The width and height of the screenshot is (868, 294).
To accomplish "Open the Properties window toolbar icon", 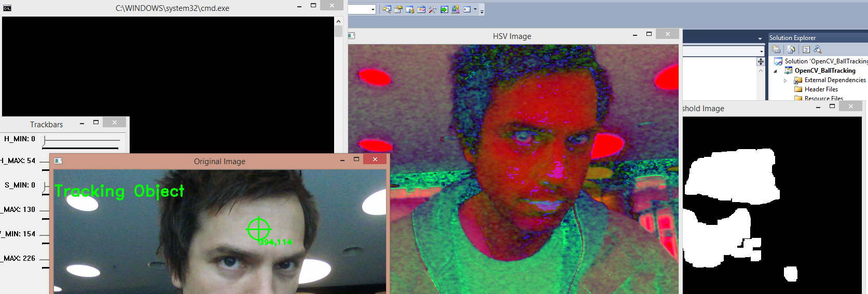I will coord(398,9).
